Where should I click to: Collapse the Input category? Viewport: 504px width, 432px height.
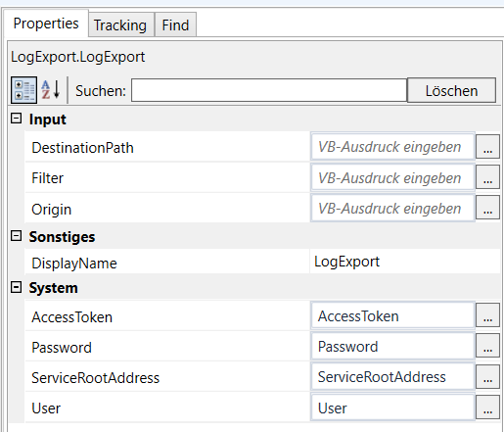coord(16,119)
